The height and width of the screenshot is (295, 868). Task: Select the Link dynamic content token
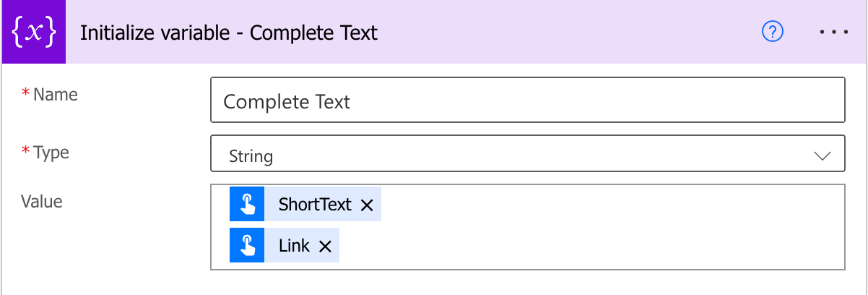click(294, 246)
